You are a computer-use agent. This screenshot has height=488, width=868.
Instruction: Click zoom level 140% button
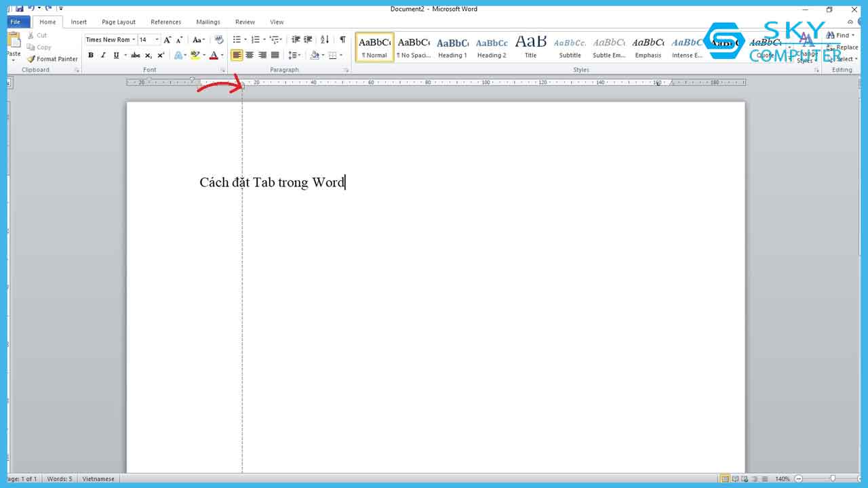click(783, 479)
